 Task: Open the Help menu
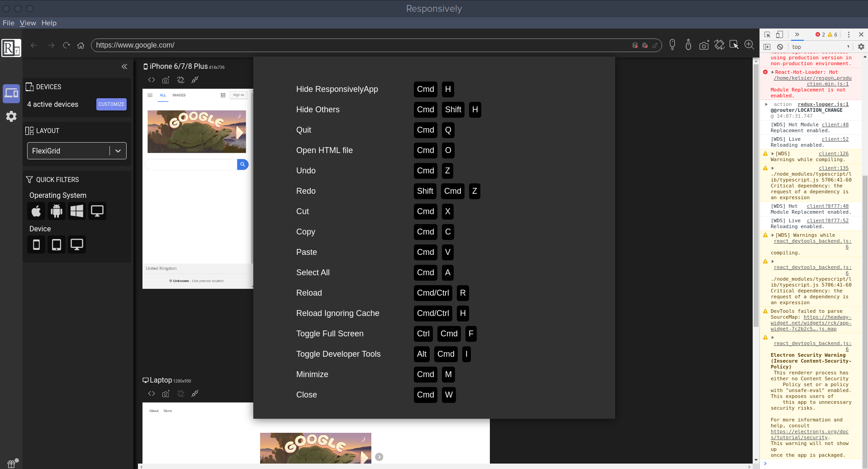[x=49, y=23]
